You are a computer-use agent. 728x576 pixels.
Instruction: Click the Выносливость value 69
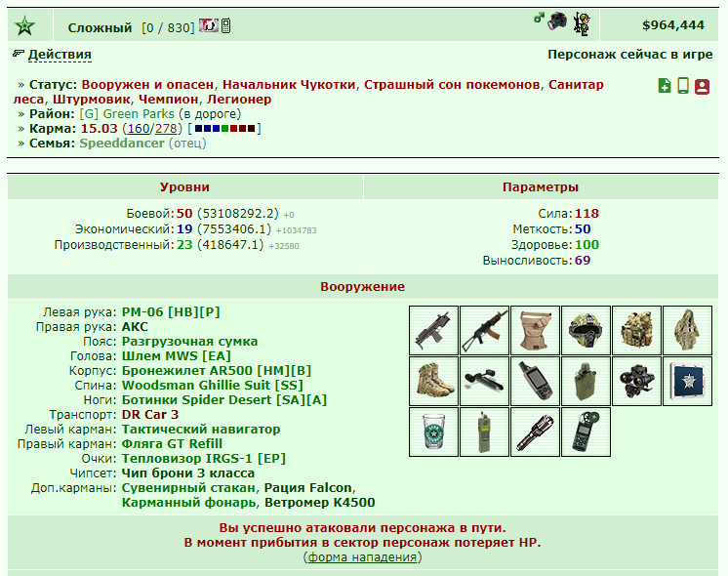tap(583, 260)
